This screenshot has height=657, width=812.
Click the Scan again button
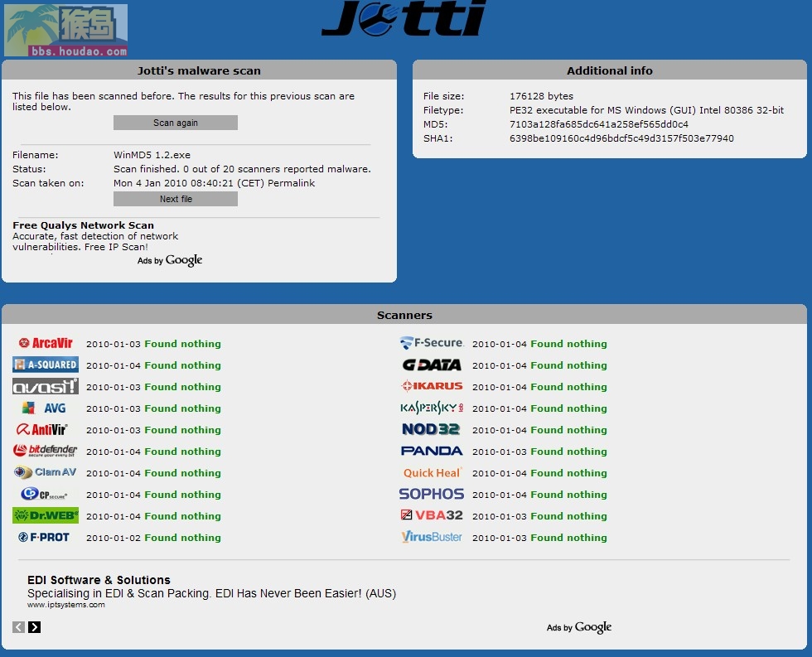pyautogui.click(x=176, y=123)
